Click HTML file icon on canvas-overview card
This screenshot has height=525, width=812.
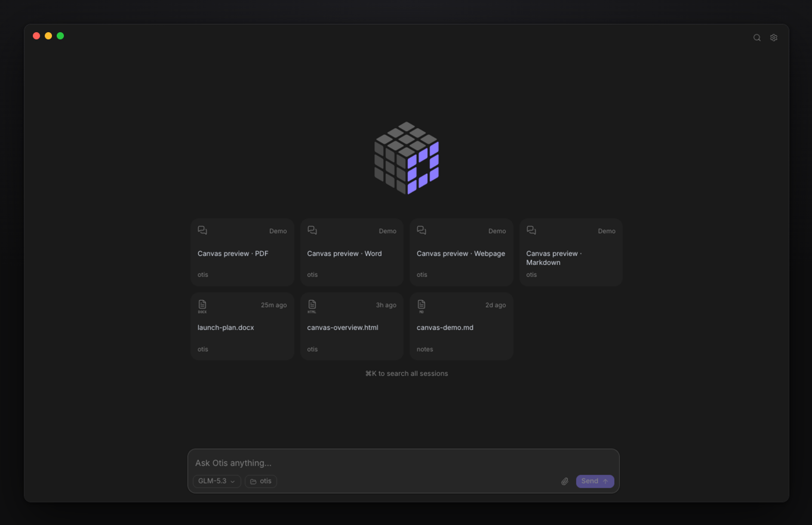click(x=312, y=306)
